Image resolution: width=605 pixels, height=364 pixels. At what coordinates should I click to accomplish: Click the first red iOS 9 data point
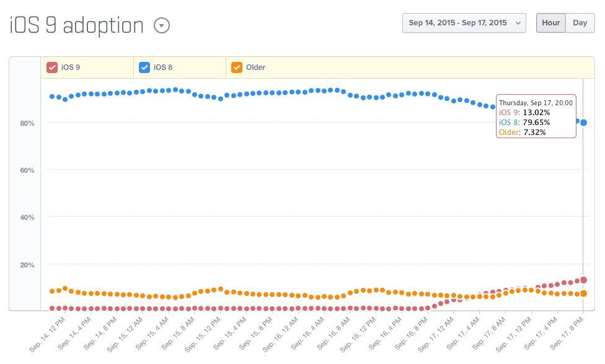[52, 308]
